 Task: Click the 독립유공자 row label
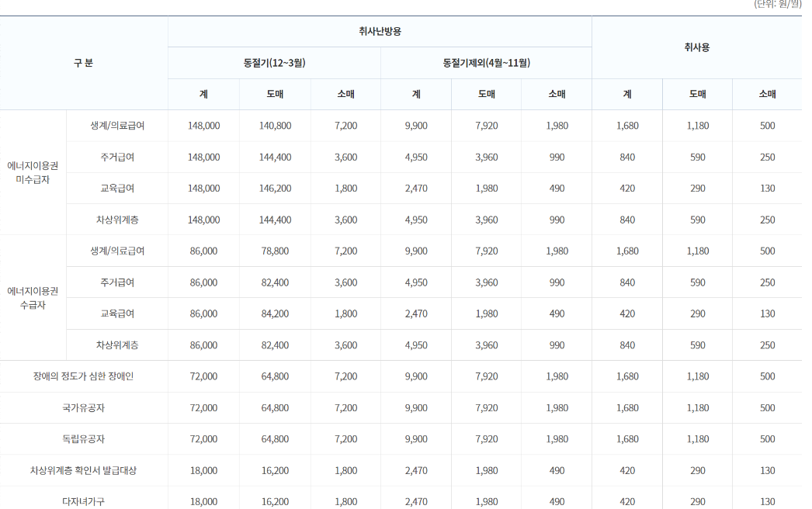(x=85, y=438)
